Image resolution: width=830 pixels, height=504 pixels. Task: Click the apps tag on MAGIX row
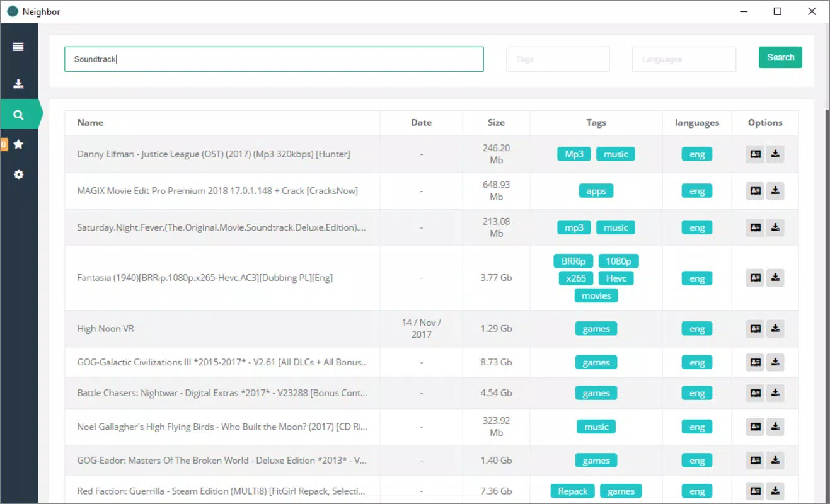point(596,191)
